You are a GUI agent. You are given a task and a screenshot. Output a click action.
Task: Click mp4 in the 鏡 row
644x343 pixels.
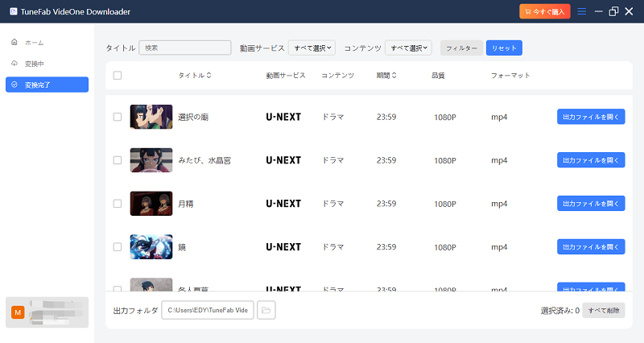click(499, 247)
